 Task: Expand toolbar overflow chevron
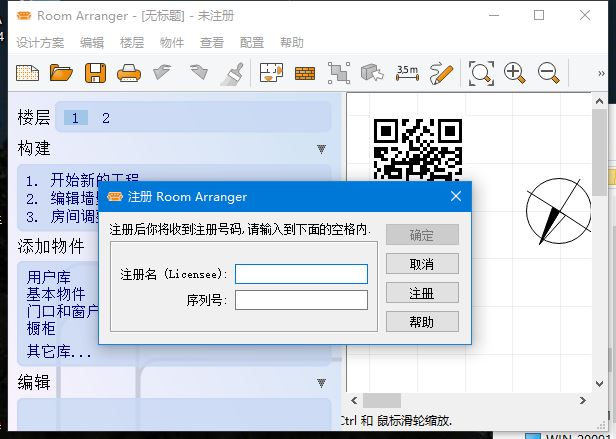click(x=601, y=73)
